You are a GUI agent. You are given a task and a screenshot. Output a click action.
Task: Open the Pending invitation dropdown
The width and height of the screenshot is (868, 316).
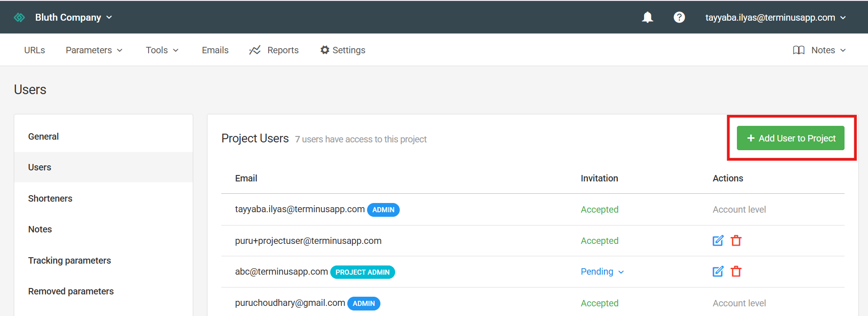pyautogui.click(x=602, y=271)
